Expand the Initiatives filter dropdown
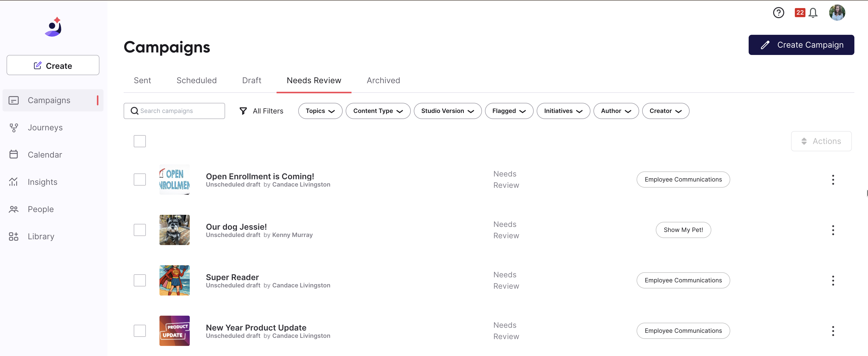The width and height of the screenshot is (868, 356). 563,111
